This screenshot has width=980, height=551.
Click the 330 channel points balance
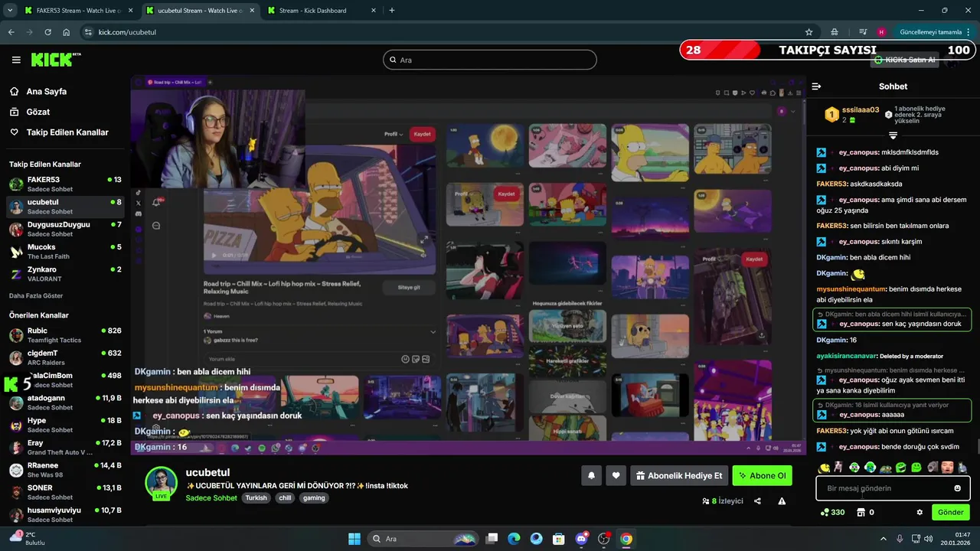[832, 512]
